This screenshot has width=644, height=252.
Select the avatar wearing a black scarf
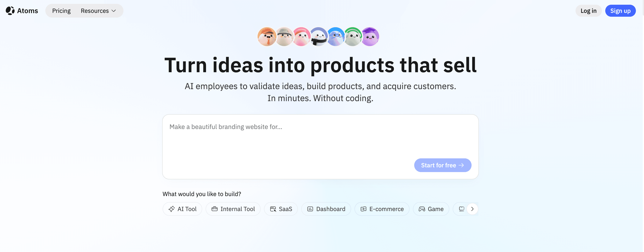tap(319, 37)
